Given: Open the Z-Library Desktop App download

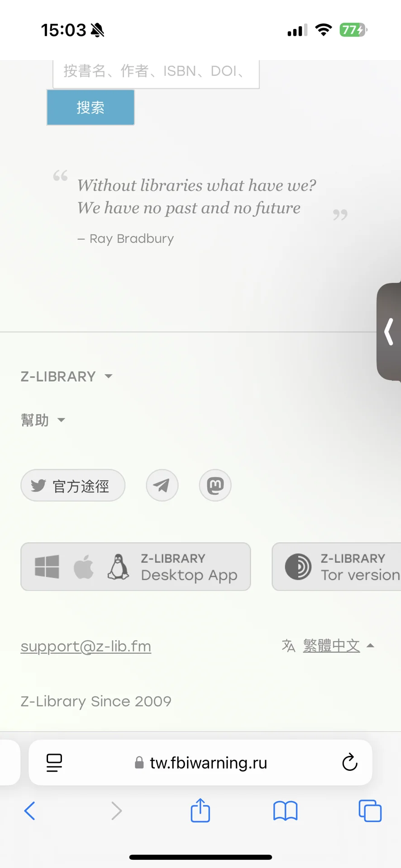Looking at the screenshot, I should tap(136, 566).
